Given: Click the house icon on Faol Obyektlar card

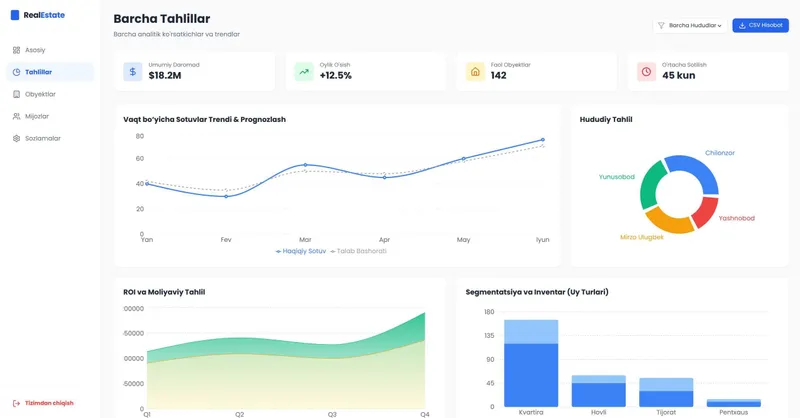Looking at the screenshot, I should point(475,72).
